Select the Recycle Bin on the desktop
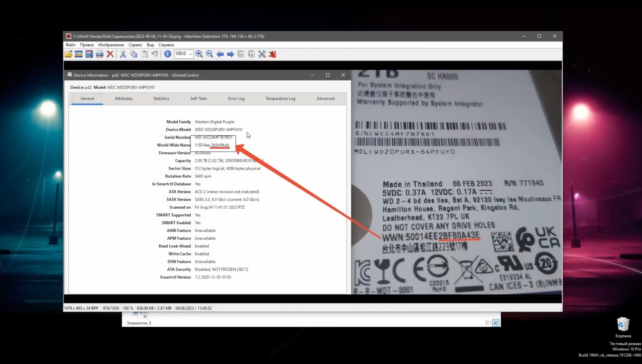 click(623, 327)
